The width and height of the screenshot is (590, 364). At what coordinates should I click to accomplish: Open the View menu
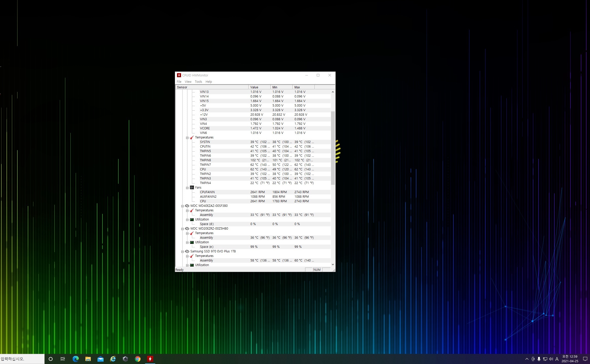188,82
